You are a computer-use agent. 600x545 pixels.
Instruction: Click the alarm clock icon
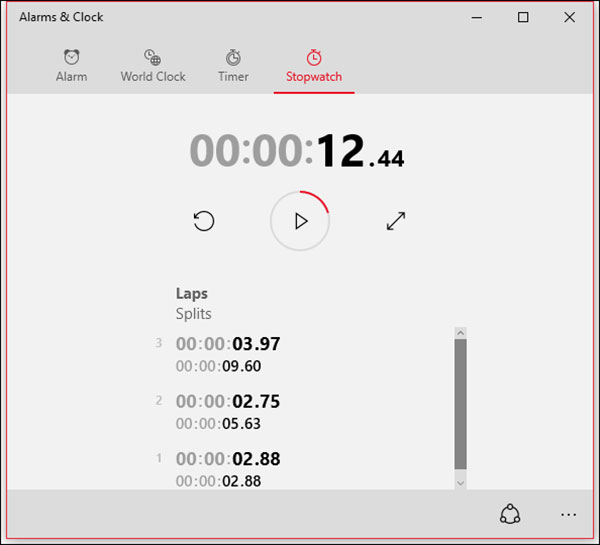71,57
